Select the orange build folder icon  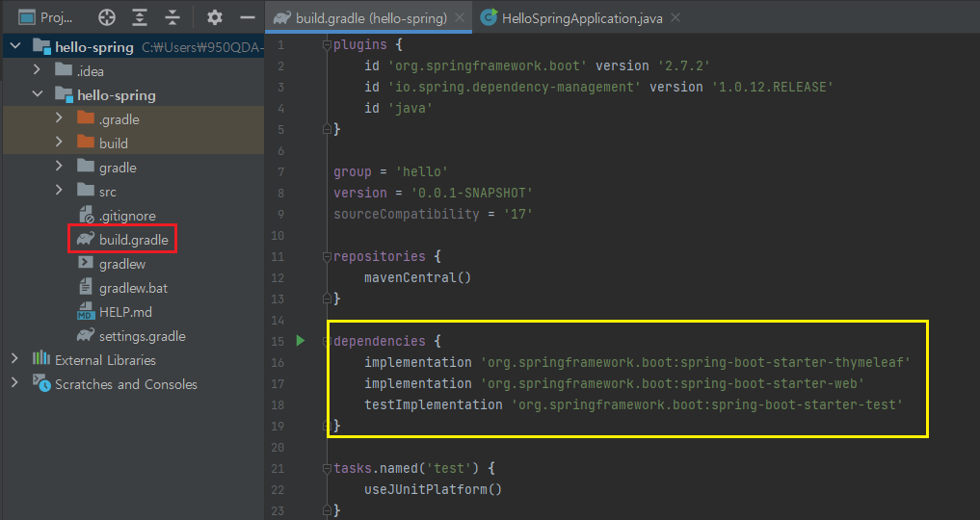click(x=86, y=142)
